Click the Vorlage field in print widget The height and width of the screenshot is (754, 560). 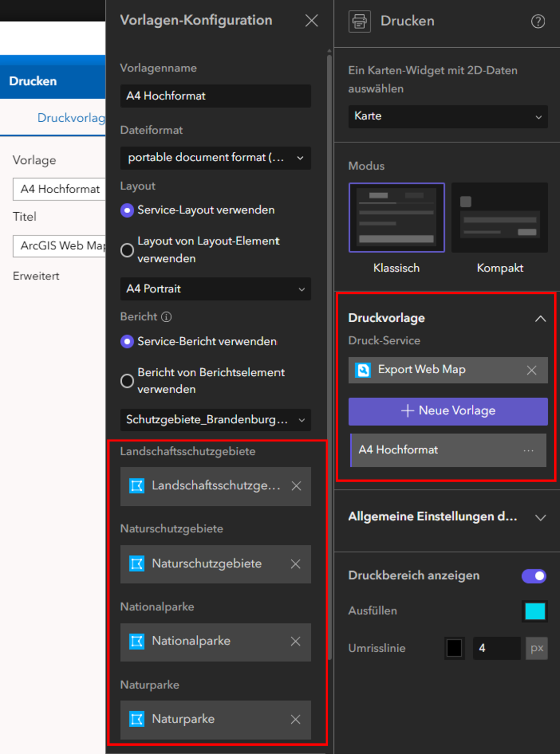coord(59,189)
